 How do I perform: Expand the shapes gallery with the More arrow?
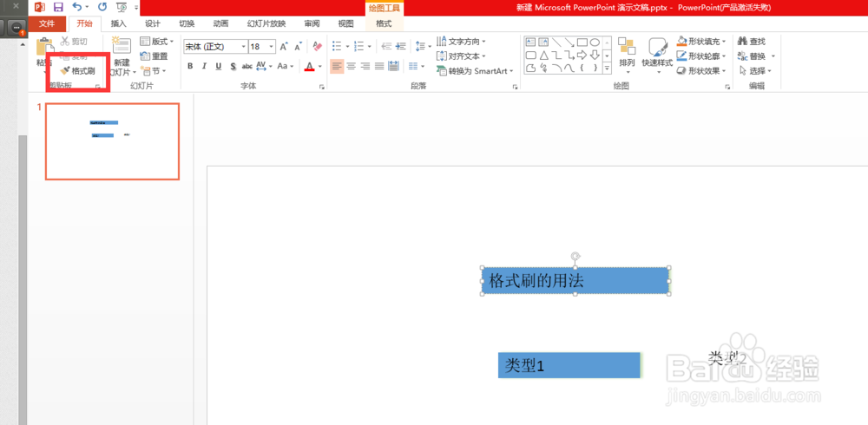click(x=607, y=68)
